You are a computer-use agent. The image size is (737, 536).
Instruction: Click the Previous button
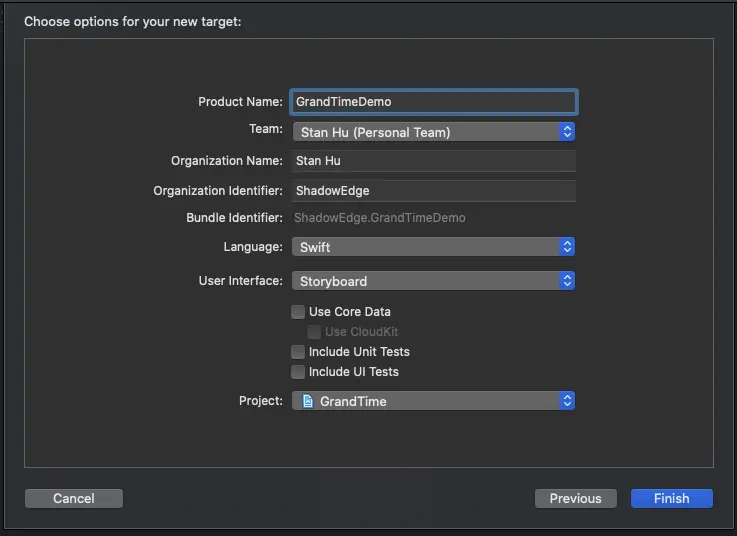click(x=575, y=498)
